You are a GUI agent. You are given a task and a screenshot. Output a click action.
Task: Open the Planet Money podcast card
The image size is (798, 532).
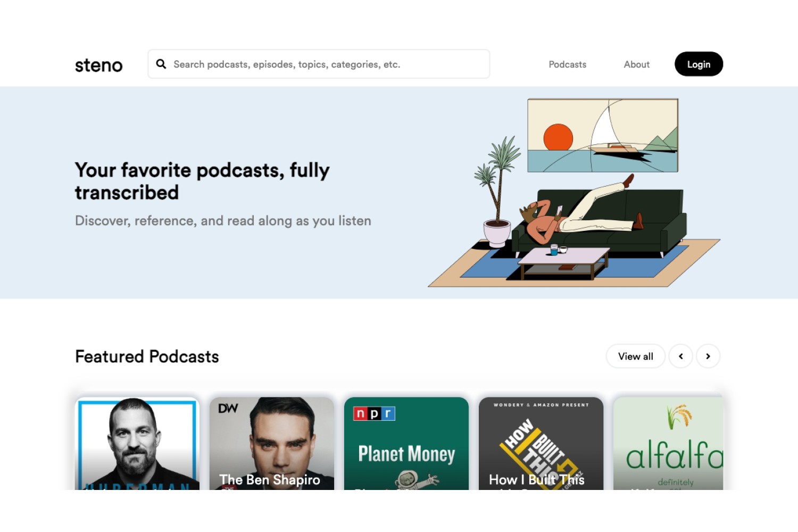406,444
